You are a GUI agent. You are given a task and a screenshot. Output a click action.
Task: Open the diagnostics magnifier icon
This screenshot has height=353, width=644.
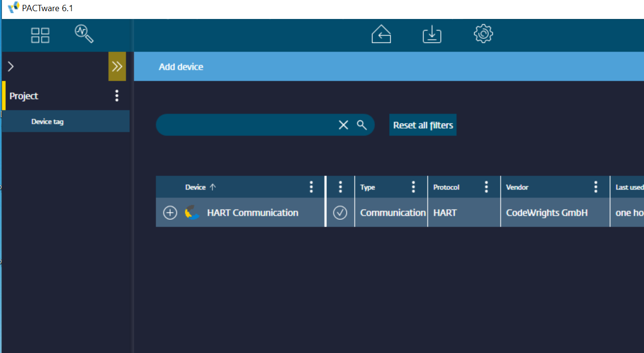84,34
